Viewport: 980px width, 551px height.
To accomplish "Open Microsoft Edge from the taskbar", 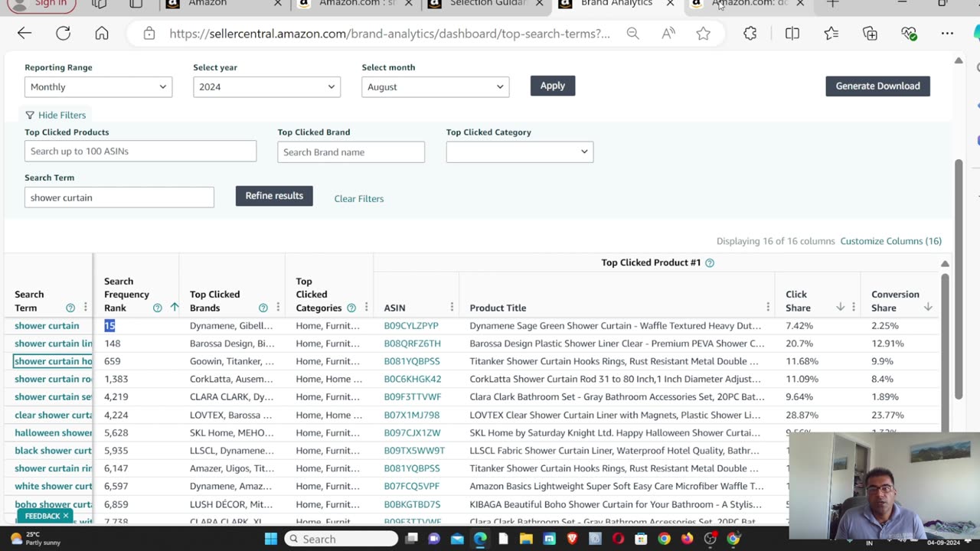I will (480, 539).
